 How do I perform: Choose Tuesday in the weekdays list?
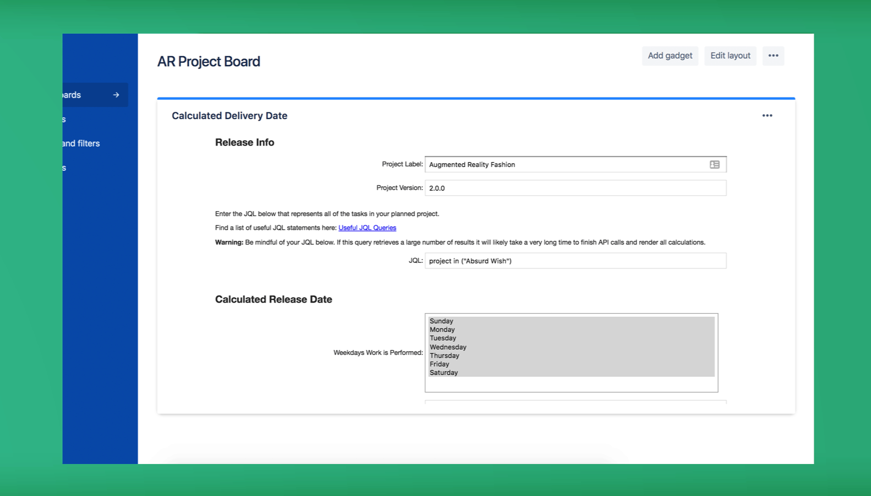pos(442,338)
